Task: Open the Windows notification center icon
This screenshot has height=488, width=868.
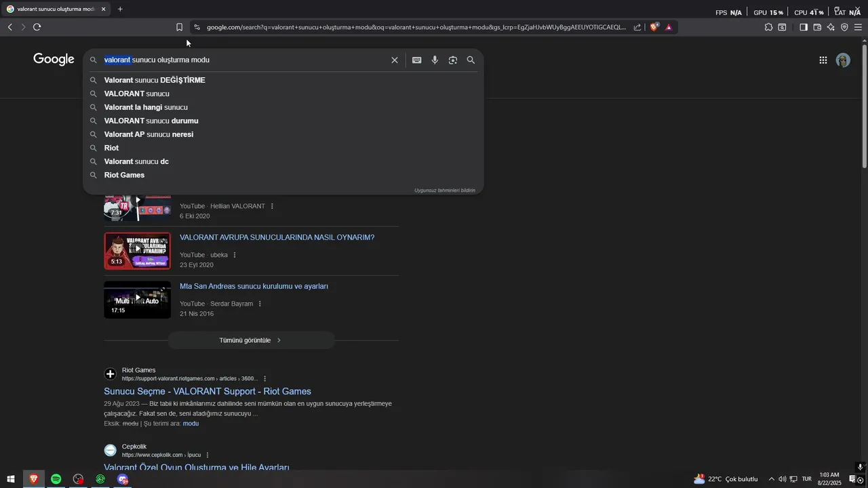Action: coord(854,479)
